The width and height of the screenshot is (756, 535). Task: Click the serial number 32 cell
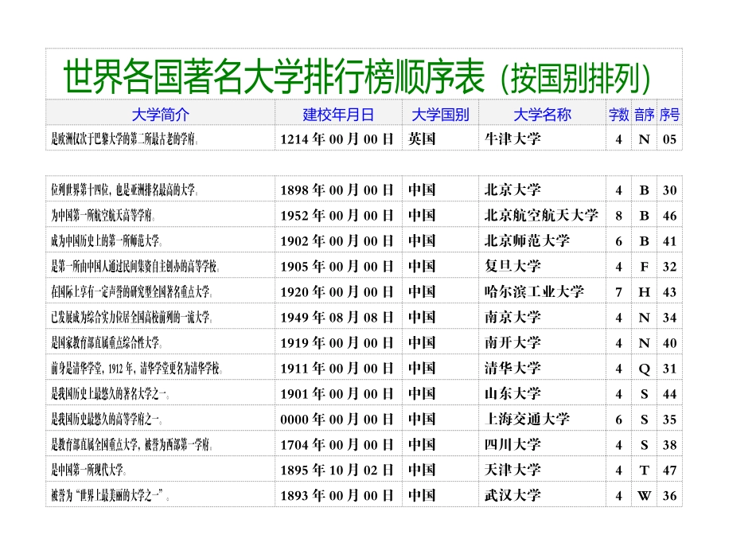coord(670,267)
